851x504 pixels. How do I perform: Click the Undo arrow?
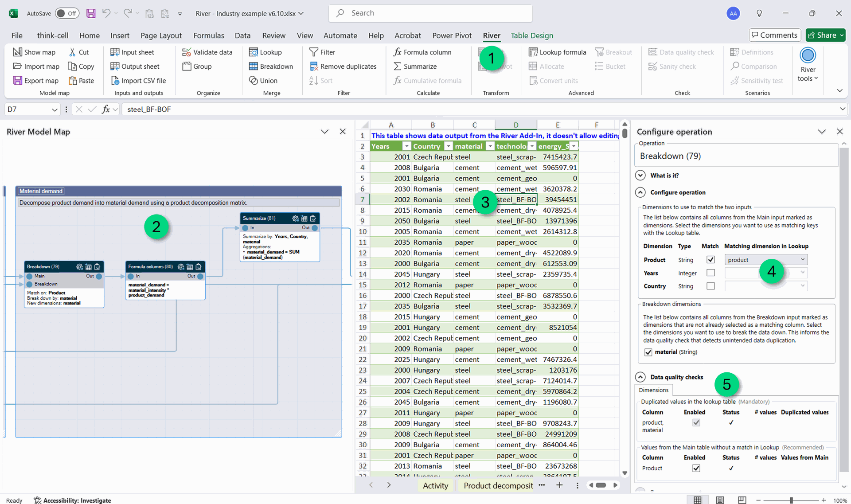click(106, 13)
